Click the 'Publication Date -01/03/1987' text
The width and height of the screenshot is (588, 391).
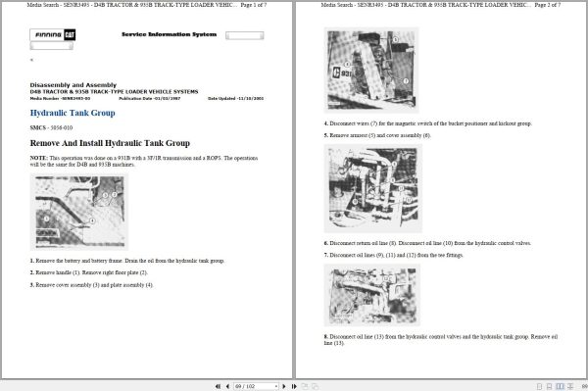150,99
